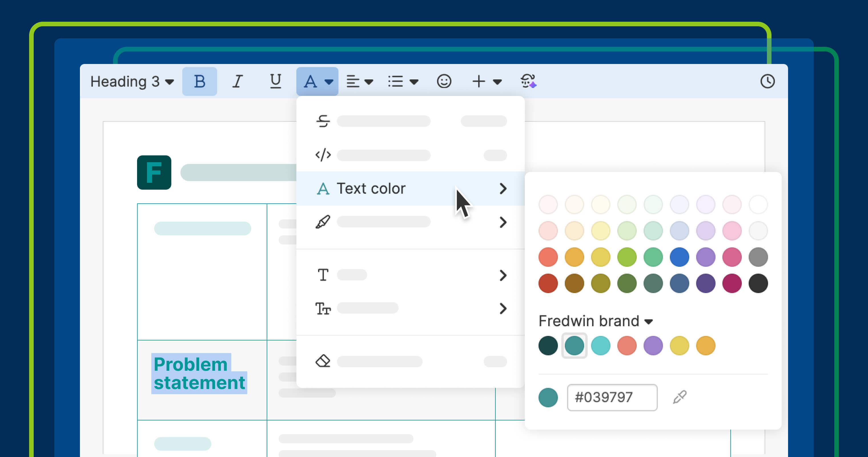Viewport: 868px width, 457px height.
Task: Select orange Fredwin brand swatch
Action: coord(706,345)
